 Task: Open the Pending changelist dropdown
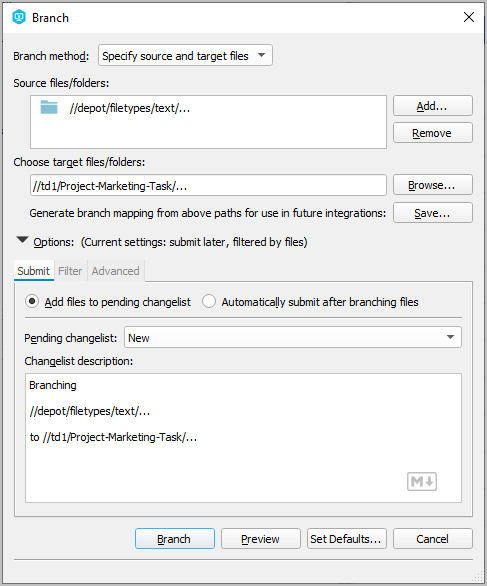pos(293,337)
